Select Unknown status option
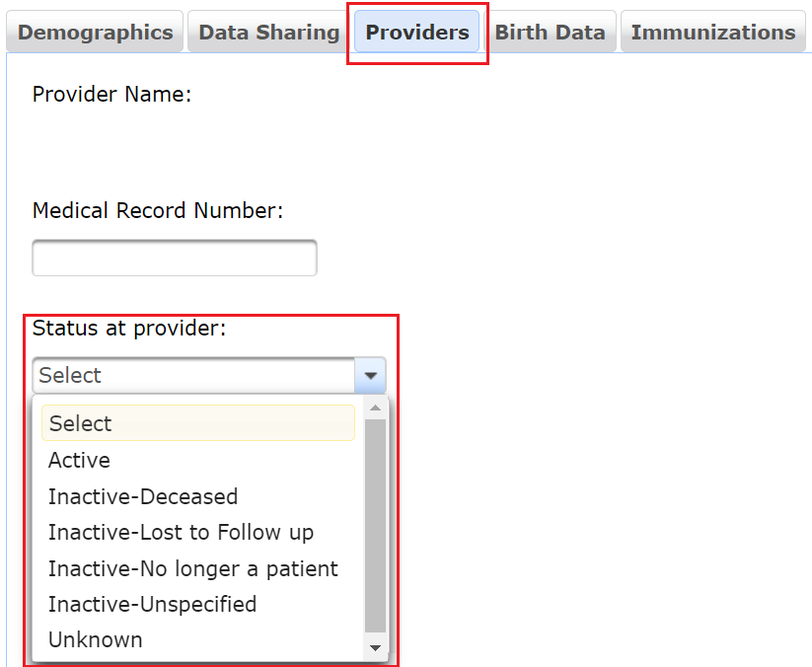This screenshot has height=667, width=812. point(96,639)
